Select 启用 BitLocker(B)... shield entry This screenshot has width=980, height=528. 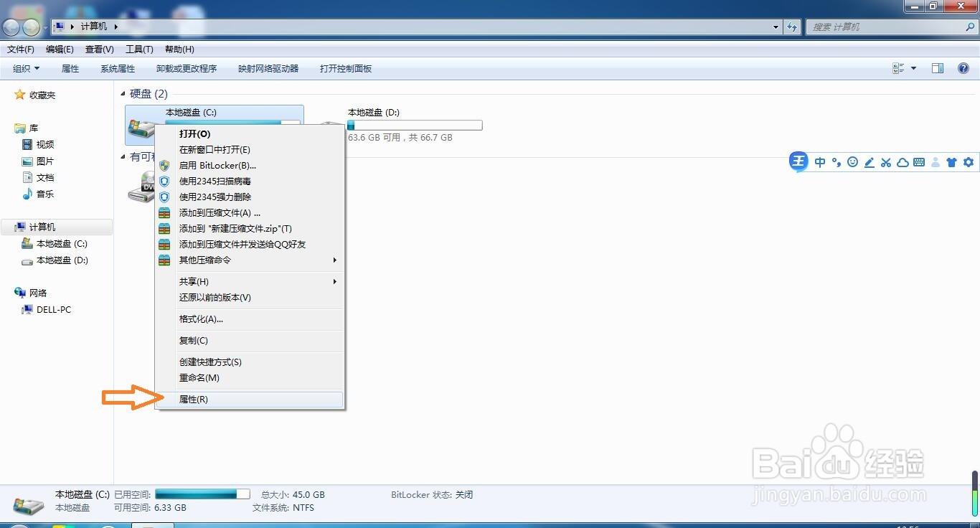point(250,166)
